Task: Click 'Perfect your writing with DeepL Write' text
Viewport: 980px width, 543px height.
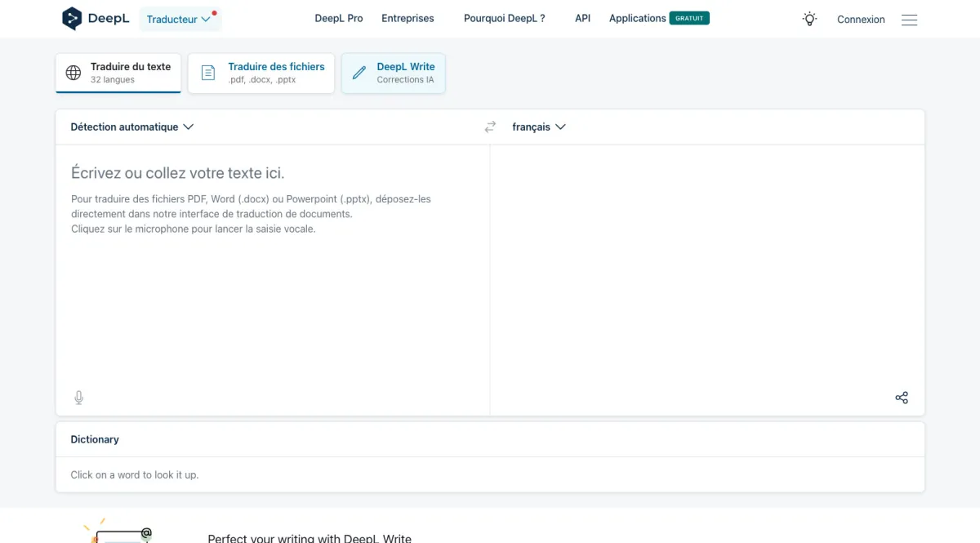Action: pyautogui.click(x=310, y=538)
